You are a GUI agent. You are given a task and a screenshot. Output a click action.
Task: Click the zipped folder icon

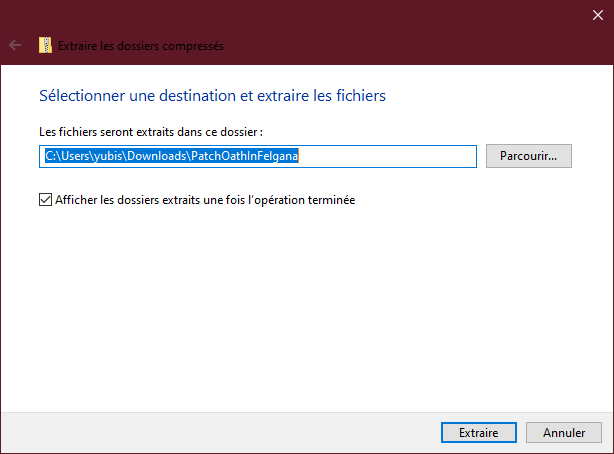(45, 45)
